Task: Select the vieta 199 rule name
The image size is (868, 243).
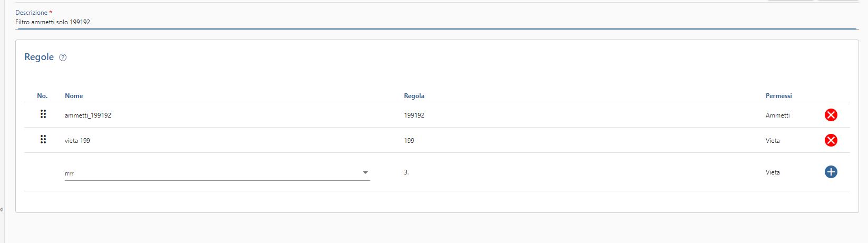Action: pos(78,141)
